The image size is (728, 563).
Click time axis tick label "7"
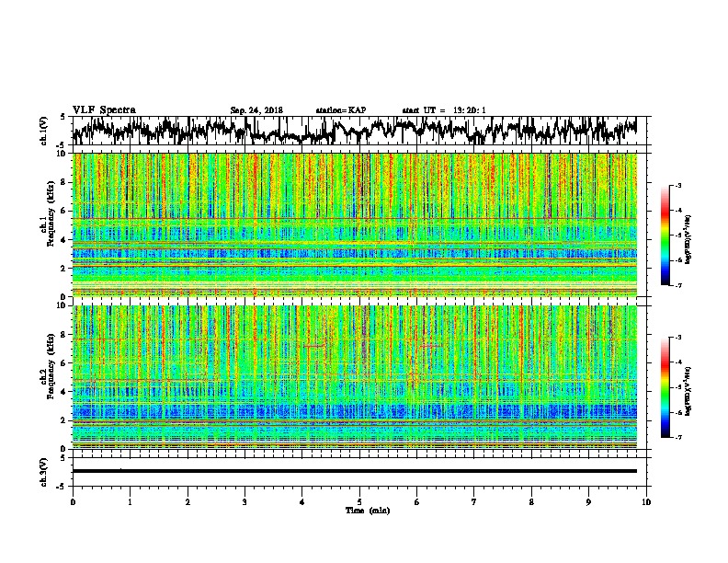pyautogui.click(x=474, y=502)
